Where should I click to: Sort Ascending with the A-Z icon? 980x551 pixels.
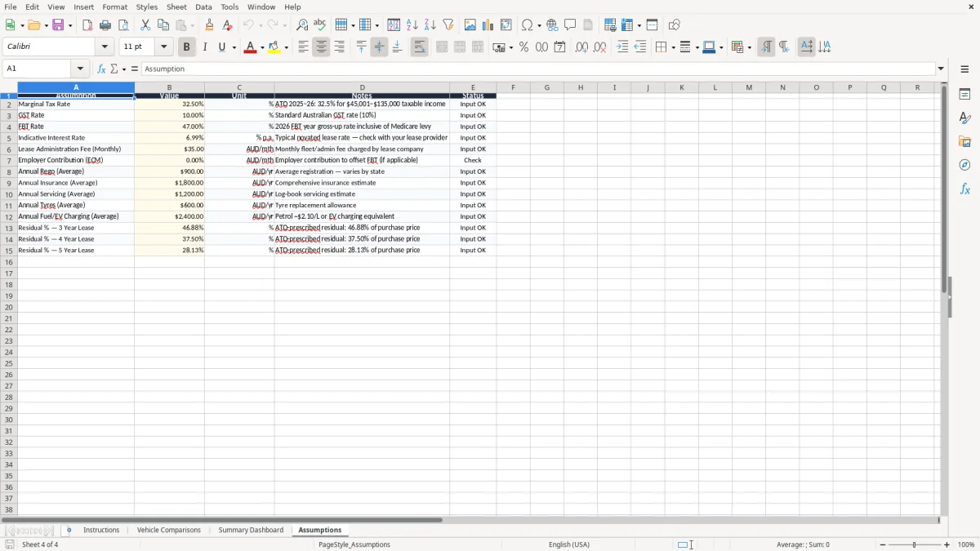[x=412, y=25]
